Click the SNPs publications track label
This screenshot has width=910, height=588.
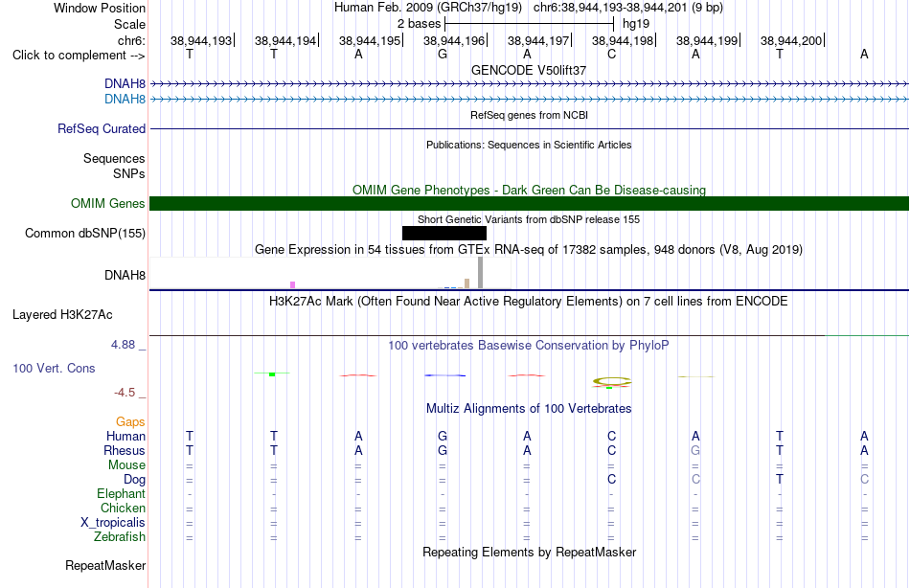tap(129, 173)
